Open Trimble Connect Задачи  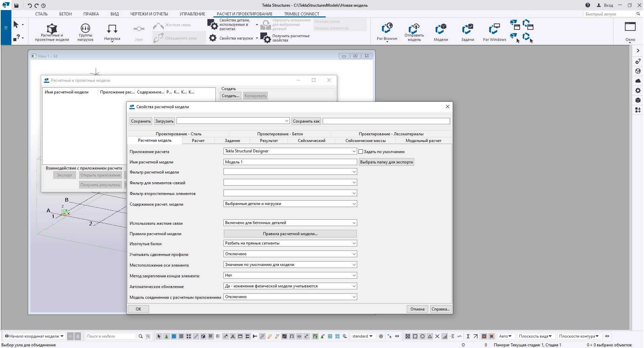pyautogui.click(x=467, y=32)
